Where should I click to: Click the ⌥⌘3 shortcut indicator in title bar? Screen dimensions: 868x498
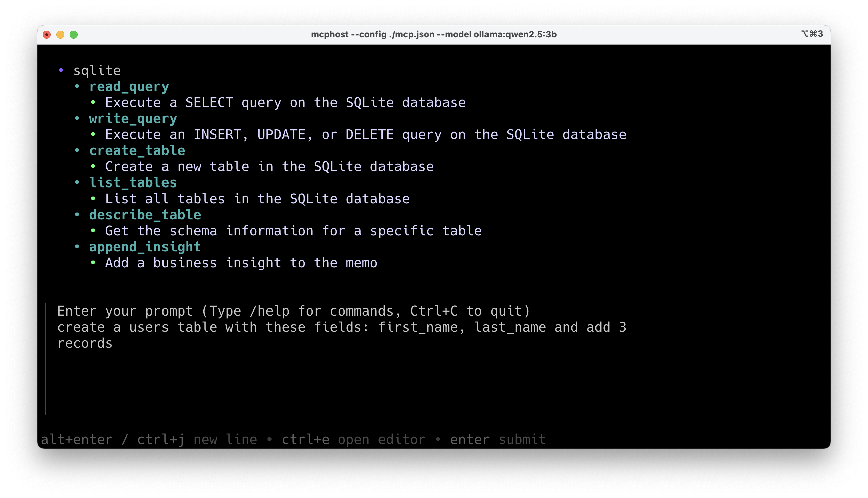(x=811, y=34)
